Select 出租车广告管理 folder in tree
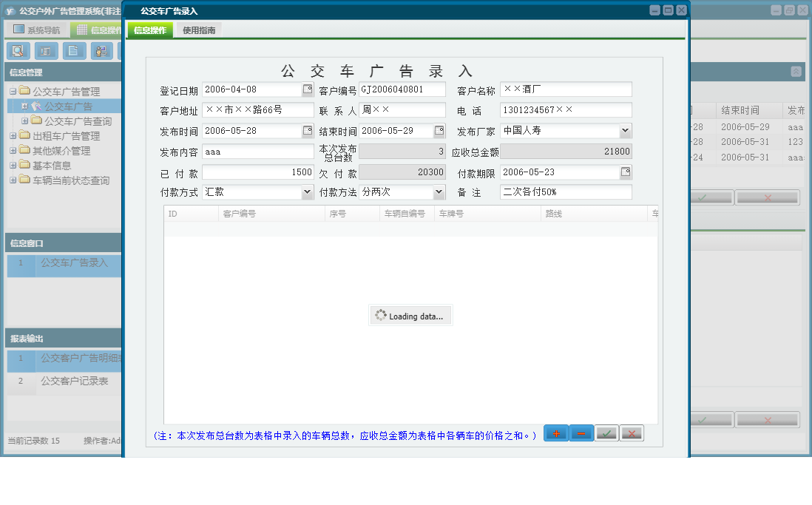Viewport: 812px width, 505px height. [x=67, y=136]
